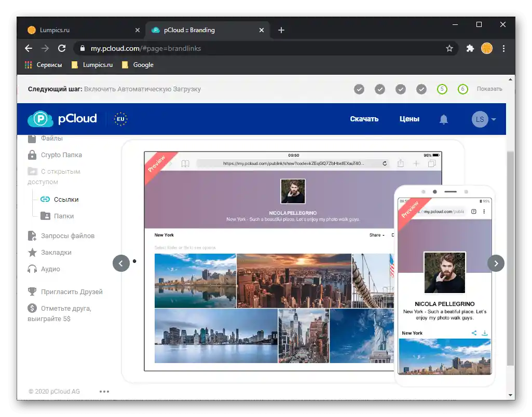Image resolution: width=532 pixels, height=417 pixels.
Task: Close the pCloud Branding tab
Action: (262, 30)
